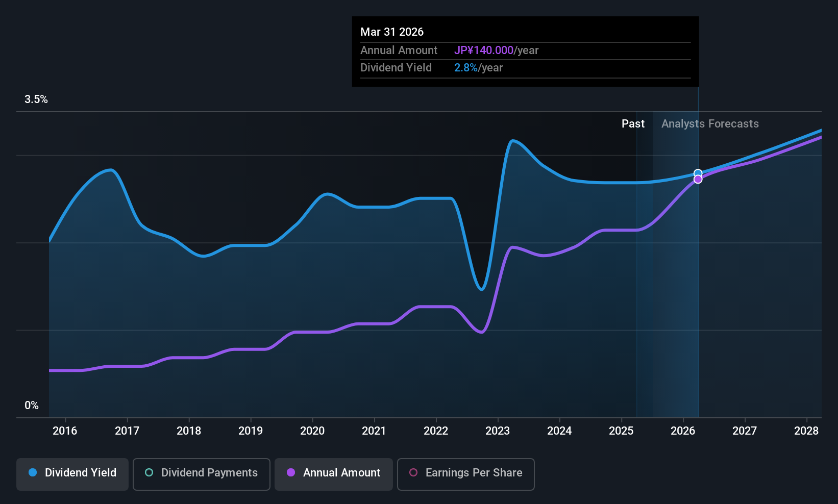Click the Mar 31 2026 tooltip date
The width and height of the screenshot is (838, 504).
392,32
